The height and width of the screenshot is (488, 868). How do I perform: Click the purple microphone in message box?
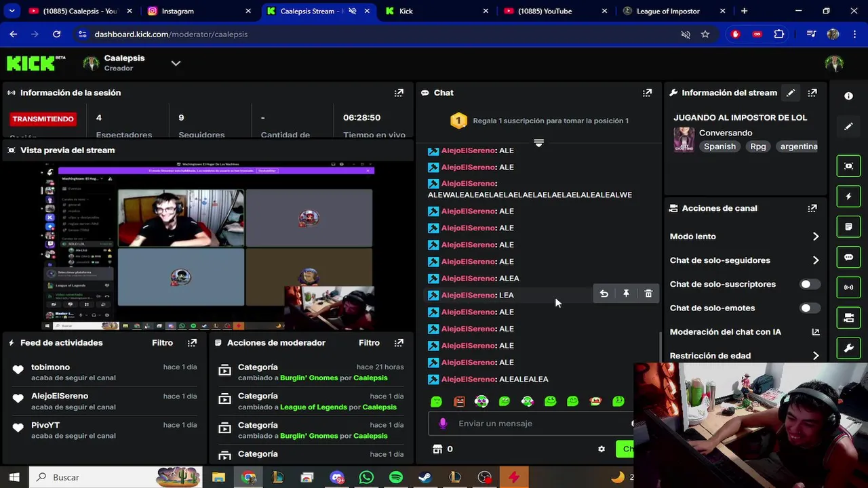click(x=443, y=424)
